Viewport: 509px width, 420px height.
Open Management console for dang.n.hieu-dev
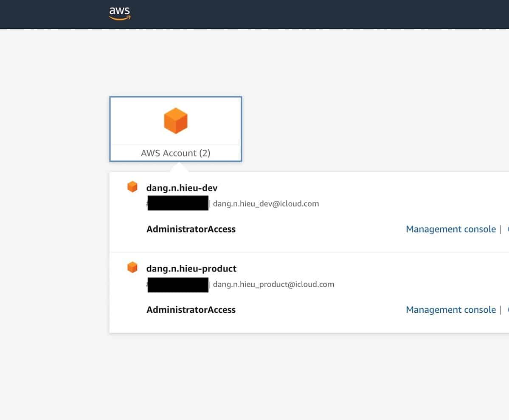451,229
